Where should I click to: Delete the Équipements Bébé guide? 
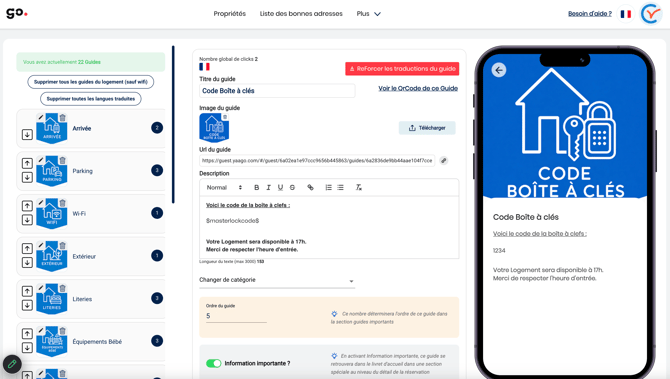[62, 331]
